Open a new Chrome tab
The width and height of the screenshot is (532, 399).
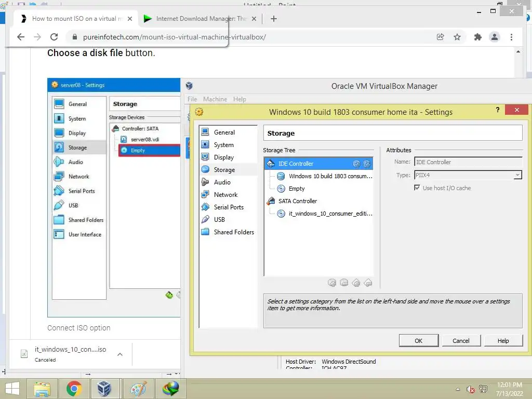tap(274, 19)
